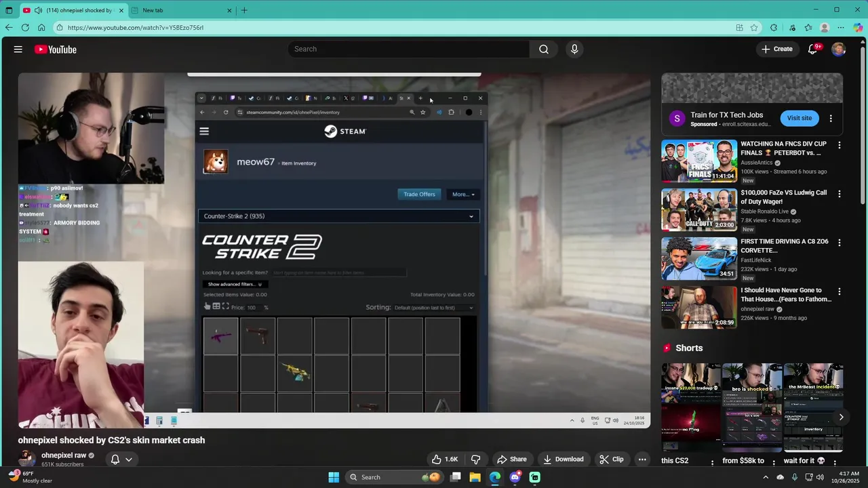Close the New tab tab
This screenshot has width=868, height=488.
tap(229, 10)
